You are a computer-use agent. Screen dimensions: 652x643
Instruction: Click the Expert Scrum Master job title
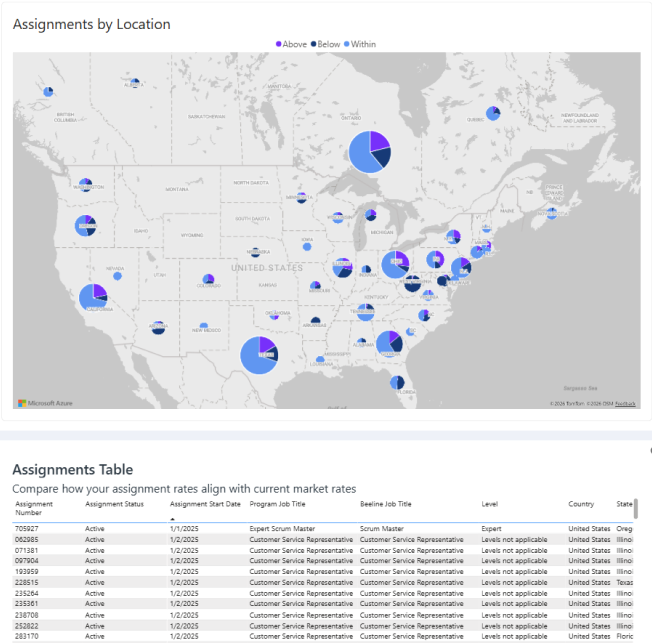point(282,529)
